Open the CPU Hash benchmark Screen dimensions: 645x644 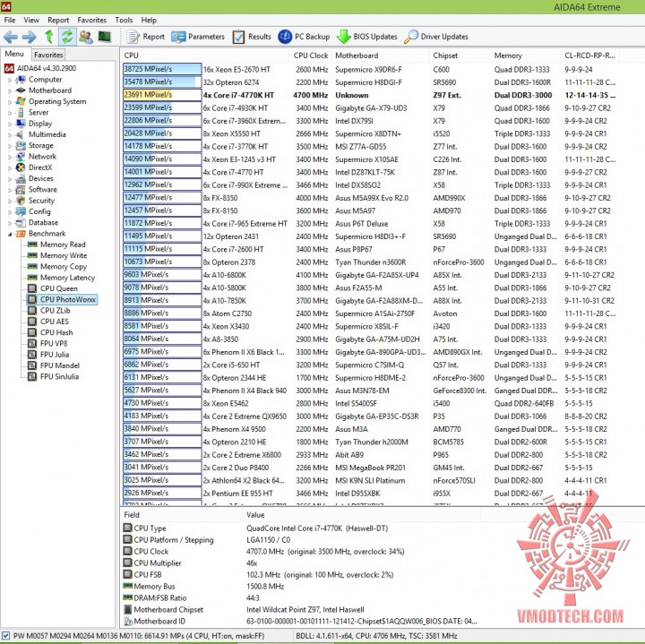coord(56,332)
